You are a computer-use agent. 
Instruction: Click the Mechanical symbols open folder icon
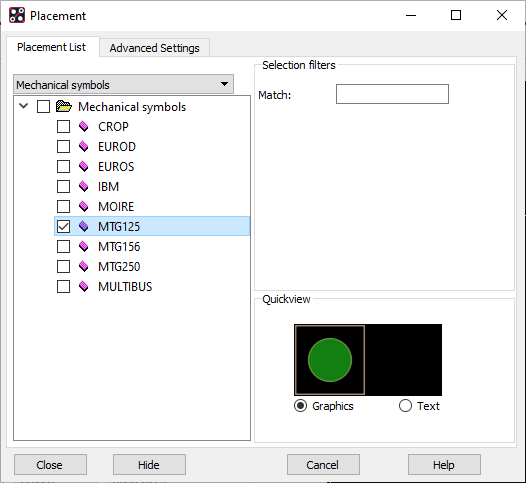coord(64,106)
